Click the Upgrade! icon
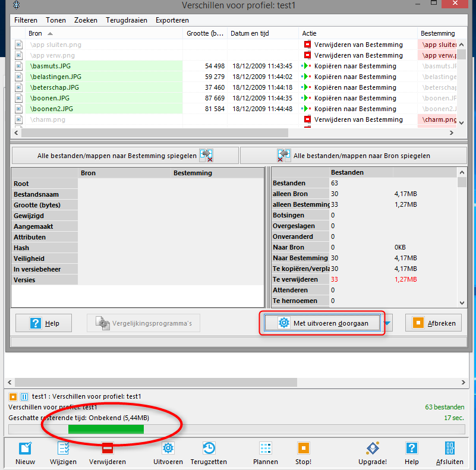Screen dimensions: 476x470 click(x=373, y=448)
